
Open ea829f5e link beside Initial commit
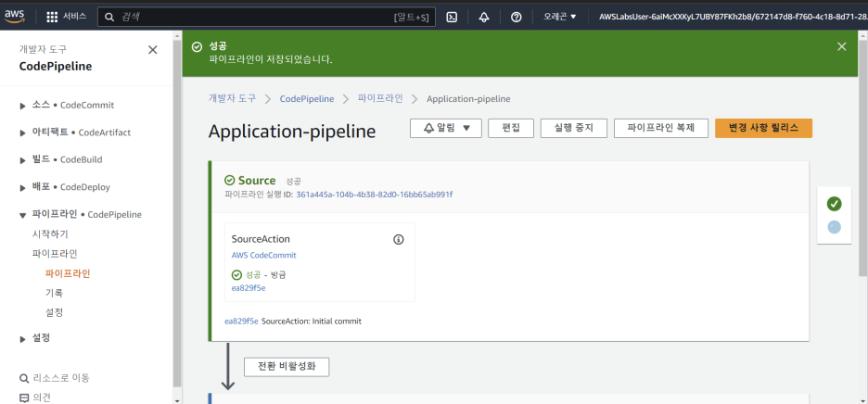point(241,321)
